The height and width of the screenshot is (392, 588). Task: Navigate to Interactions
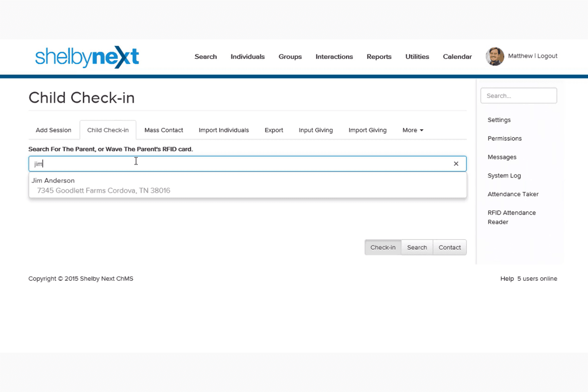(334, 57)
